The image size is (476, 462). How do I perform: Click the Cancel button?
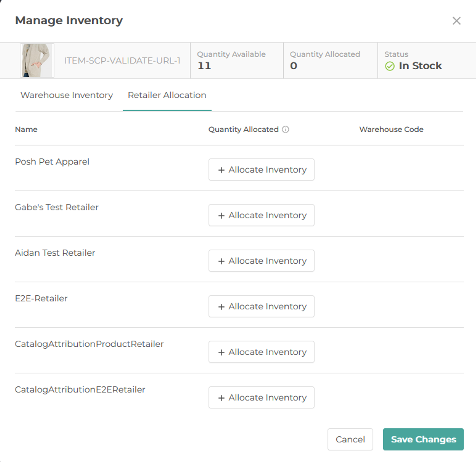pos(350,439)
